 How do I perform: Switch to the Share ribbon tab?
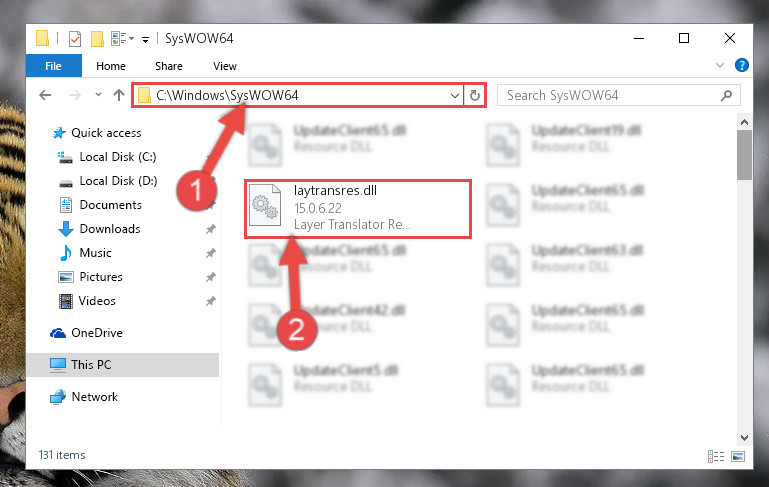tap(169, 66)
